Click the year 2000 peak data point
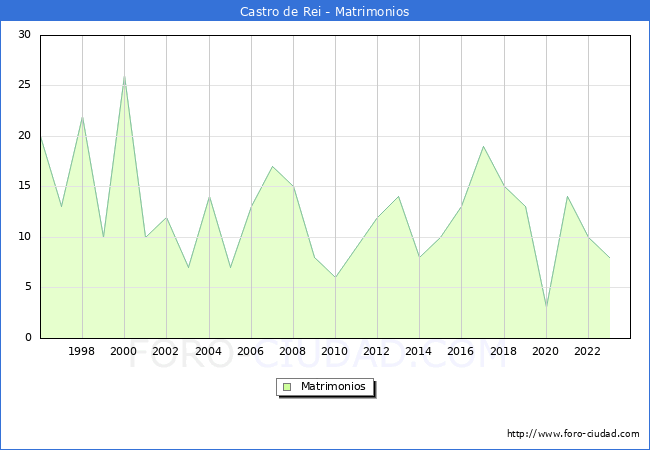The height and width of the screenshot is (450, 650). 124,76
